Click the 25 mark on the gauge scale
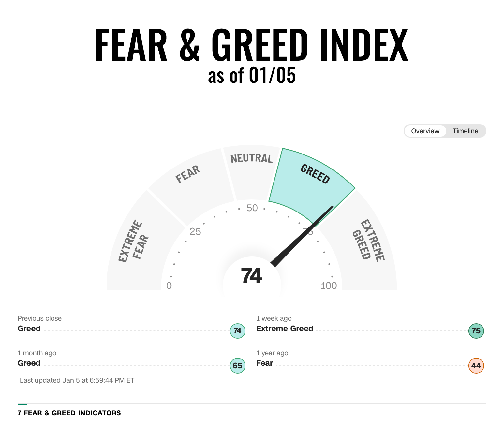 [x=195, y=231]
